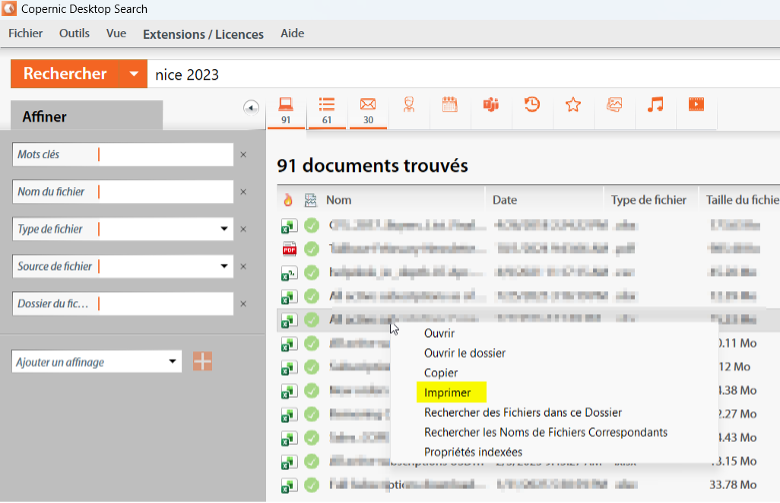780x503 pixels.
Task: Open the calendar category icon
Action: click(449, 105)
